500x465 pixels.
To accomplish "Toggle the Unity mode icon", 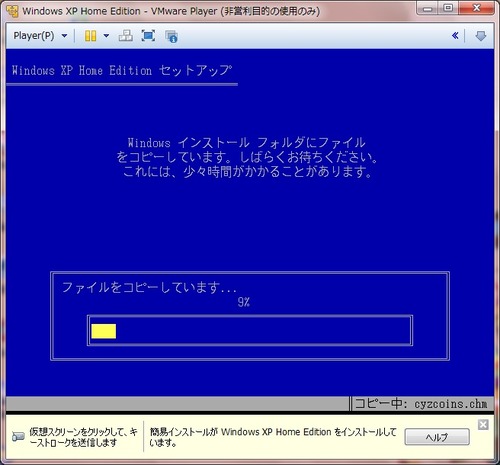I will click(x=171, y=36).
